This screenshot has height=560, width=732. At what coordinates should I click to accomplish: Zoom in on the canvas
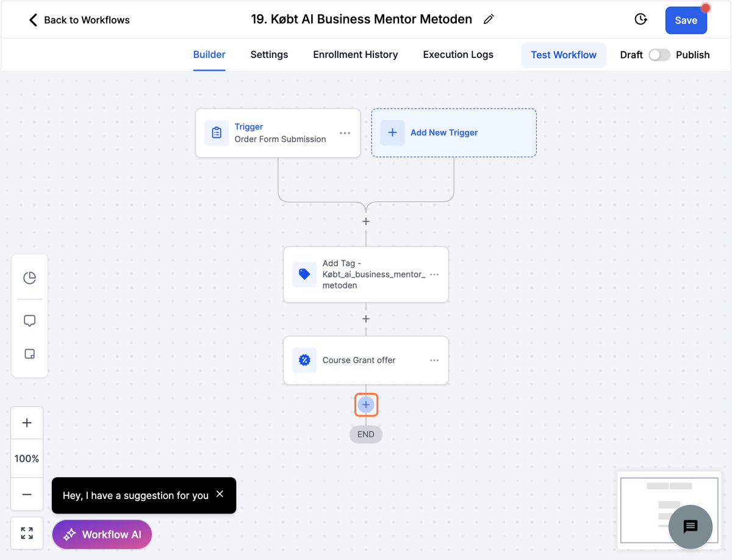click(x=27, y=423)
